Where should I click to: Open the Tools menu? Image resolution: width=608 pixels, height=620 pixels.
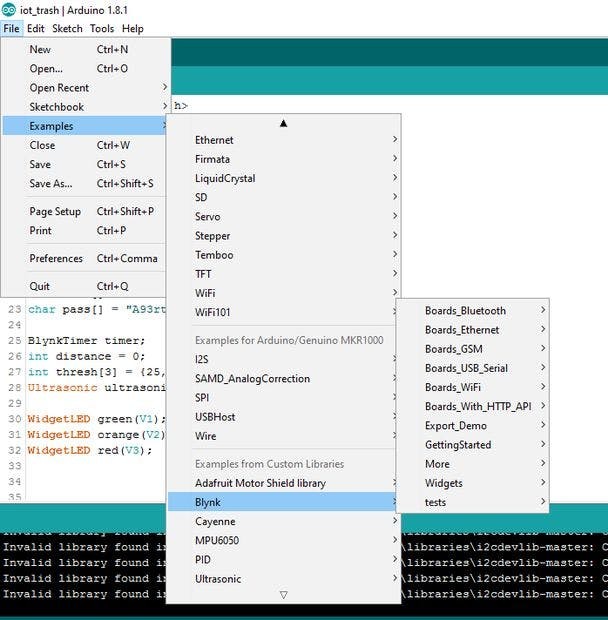coord(102,28)
